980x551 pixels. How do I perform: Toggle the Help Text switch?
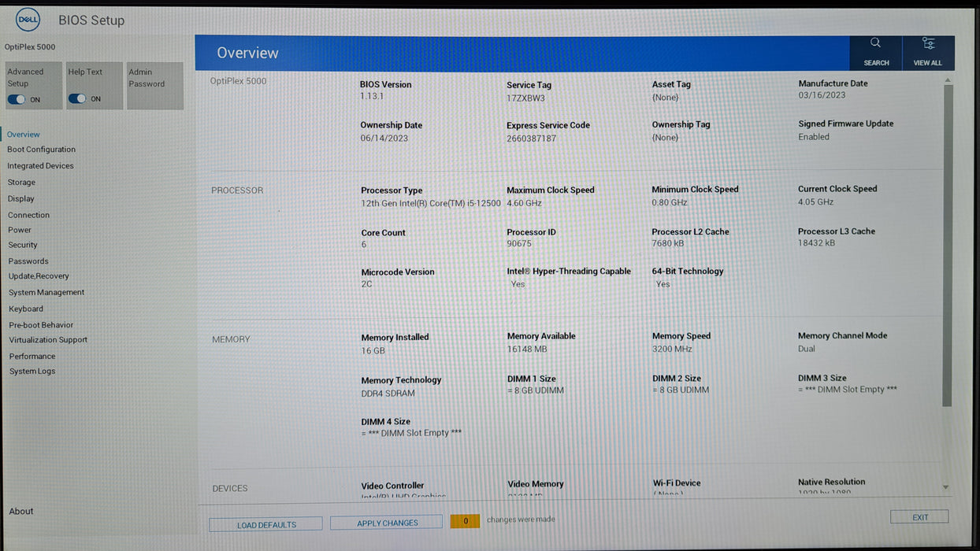pos(77,98)
